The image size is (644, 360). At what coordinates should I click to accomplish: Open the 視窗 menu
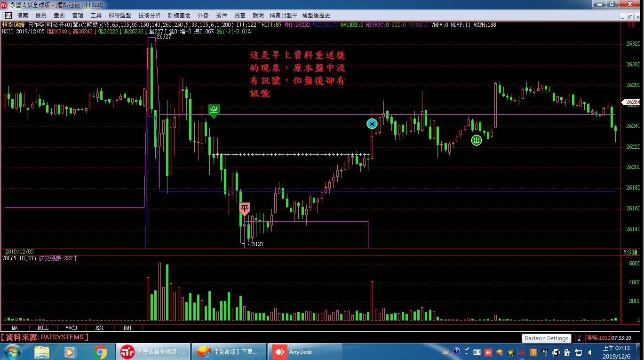[x=240, y=16]
